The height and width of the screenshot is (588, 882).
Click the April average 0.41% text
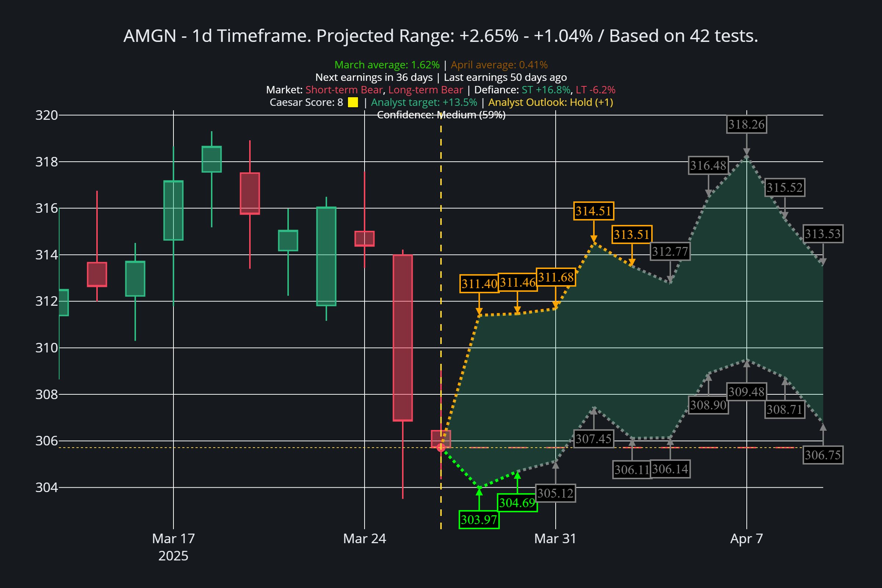[x=499, y=65]
